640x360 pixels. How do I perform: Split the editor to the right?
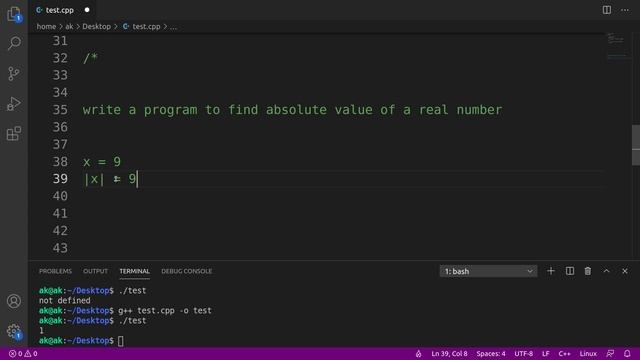[x=607, y=10]
